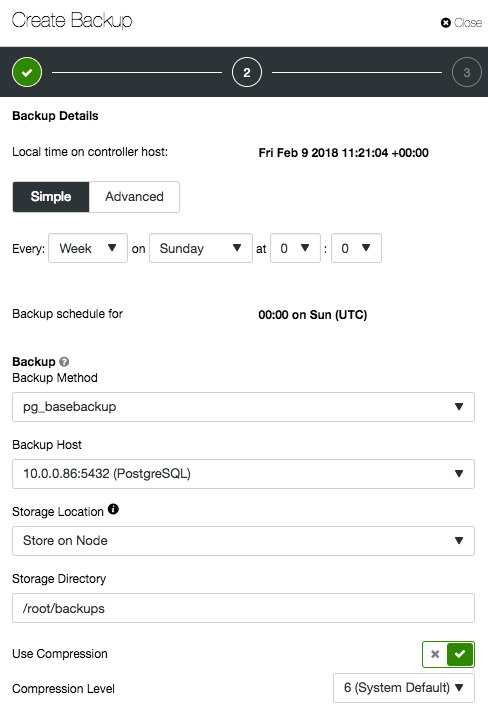Click the completed step one checkmark circle
Image resolution: width=488 pixels, height=710 pixels.
pyautogui.click(x=27, y=72)
